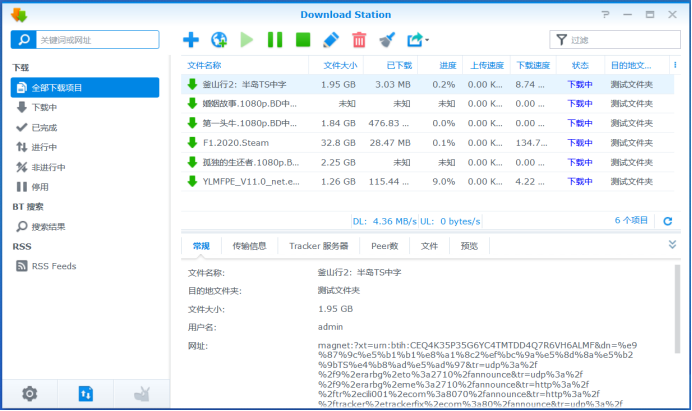Viewport: 692px width, 411px height.
Task: Open 搜索结果 under BT search
Action: click(85, 226)
